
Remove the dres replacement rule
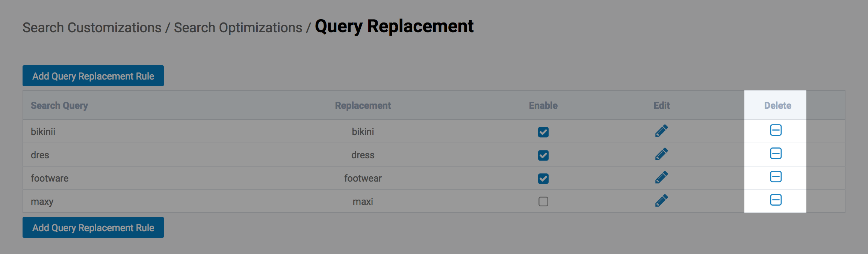coord(776,153)
